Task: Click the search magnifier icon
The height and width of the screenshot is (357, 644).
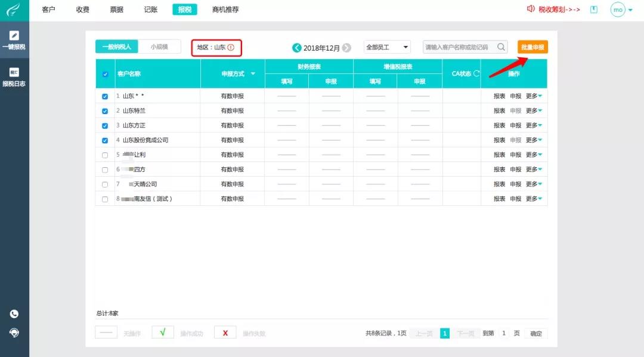Action: coord(501,47)
